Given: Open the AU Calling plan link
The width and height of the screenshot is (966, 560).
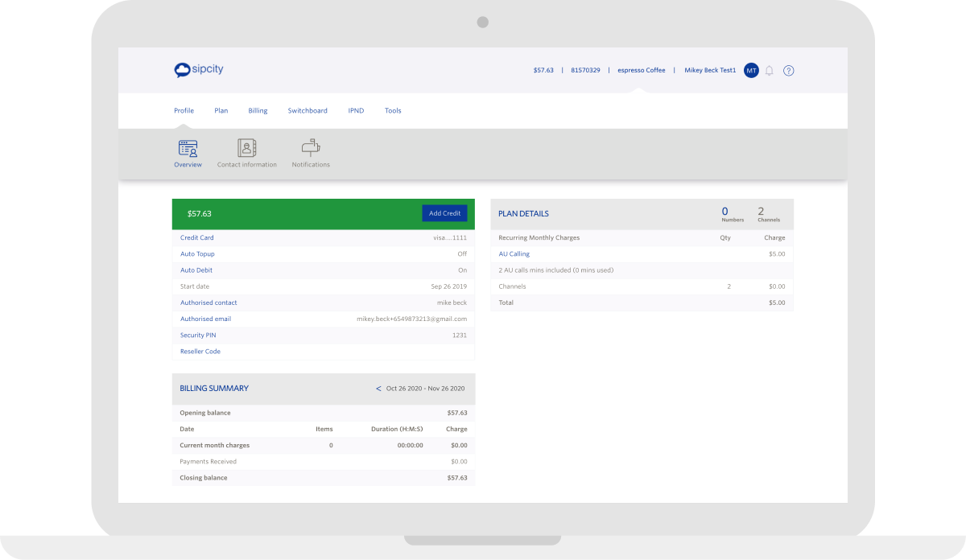Looking at the screenshot, I should (x=514, y=254).
